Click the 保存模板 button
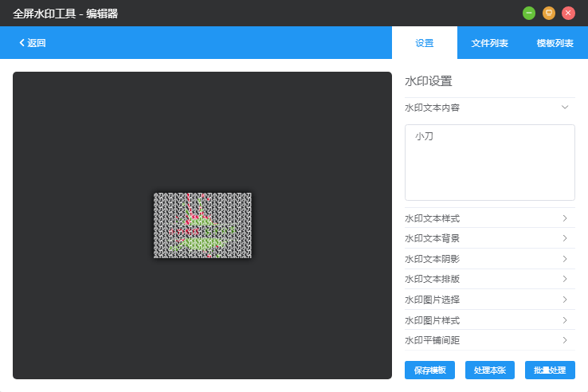Image resolution: width=588 pixels, height=392 pixels. (430, 370)
